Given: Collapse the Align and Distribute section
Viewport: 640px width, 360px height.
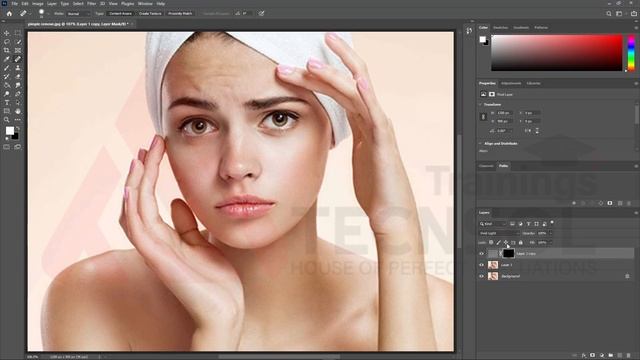Looking at the screenshot, I should tap(480, 144).
